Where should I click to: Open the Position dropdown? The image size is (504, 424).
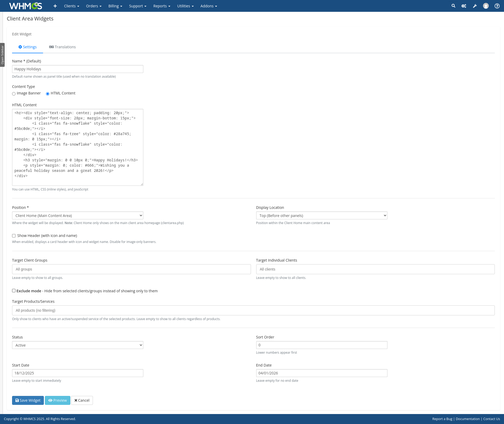pyautogui.click(x=78, y=215)
